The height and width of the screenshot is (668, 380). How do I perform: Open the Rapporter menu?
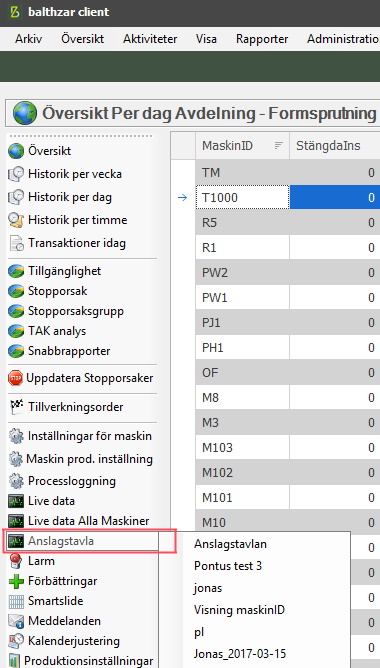pyautogui.click(x=262, y=39)
